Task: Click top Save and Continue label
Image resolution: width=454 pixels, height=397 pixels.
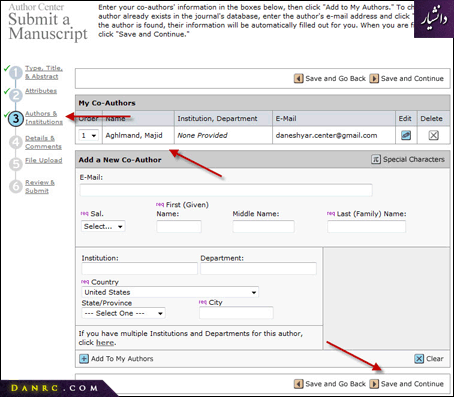Action: point(412,79)
